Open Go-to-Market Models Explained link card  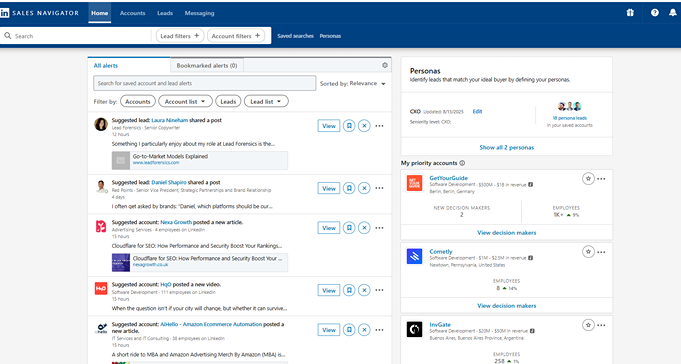[200, 160]
